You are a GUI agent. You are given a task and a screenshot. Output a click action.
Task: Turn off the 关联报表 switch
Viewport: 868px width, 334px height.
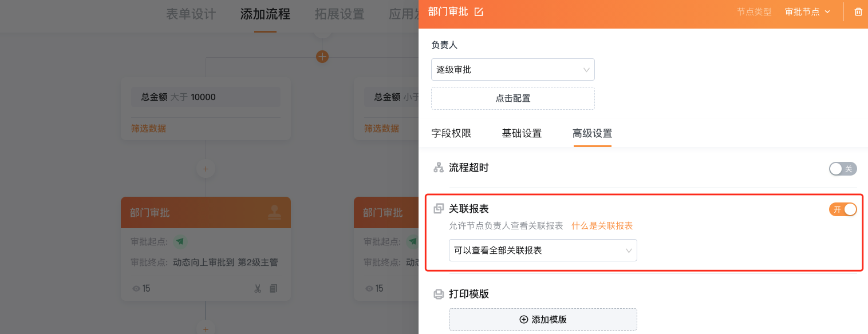coord(843,209)
